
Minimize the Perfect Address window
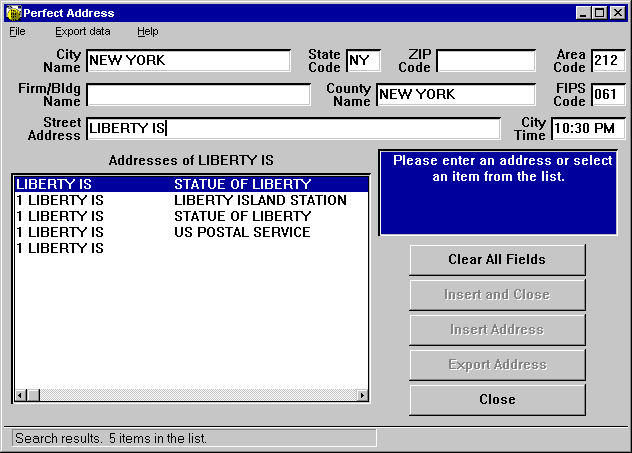pyautogui.click(x=582, y=13)
